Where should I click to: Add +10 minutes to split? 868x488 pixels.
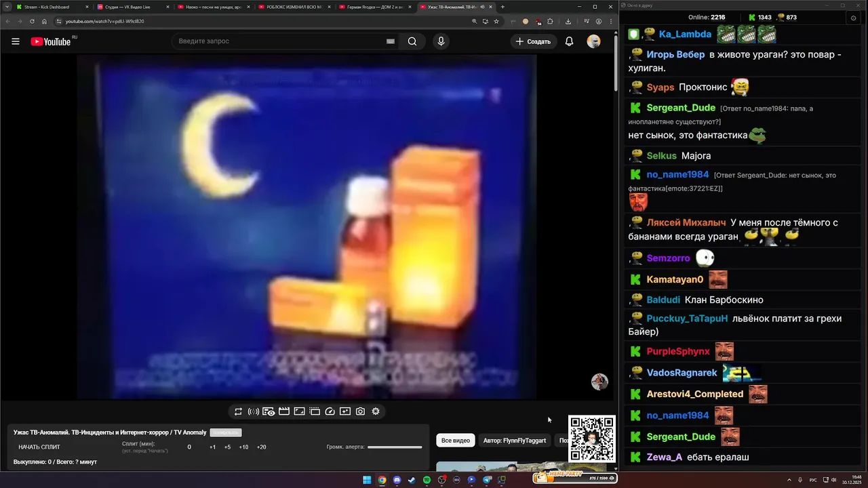click(x=243, y=447)
